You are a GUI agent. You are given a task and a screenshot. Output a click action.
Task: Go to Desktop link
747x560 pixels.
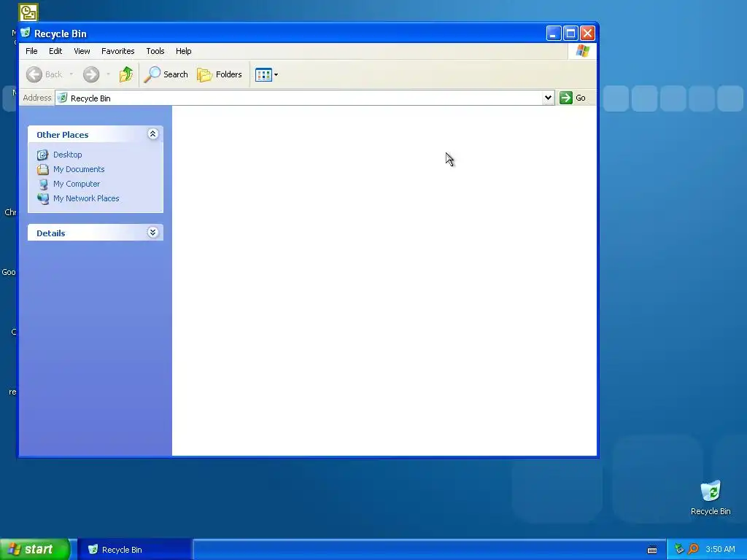(68, 155)
